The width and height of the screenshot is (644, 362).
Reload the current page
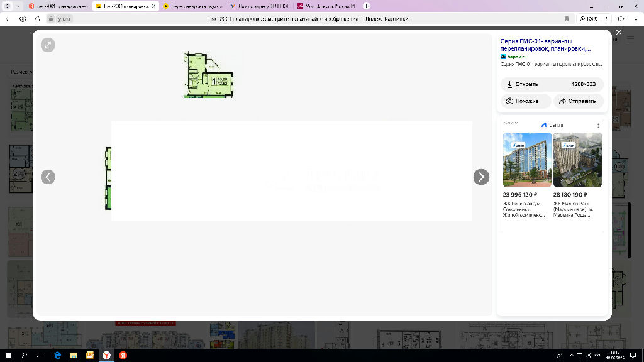click(x=37, y=19)
